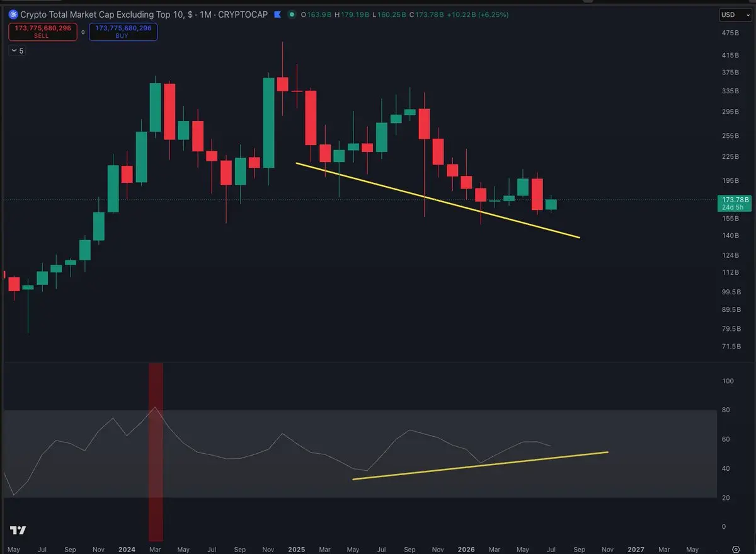Image resolution: width=756 pixels, height=554 pixels.
Task: Open chart settings gear on time axis
Action: tap(736, 550)
